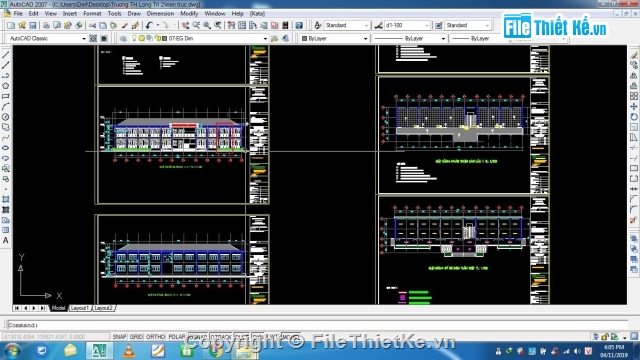Toggle SNAP mode in status bar
The image size is (640, 360).
pos(119,337)
